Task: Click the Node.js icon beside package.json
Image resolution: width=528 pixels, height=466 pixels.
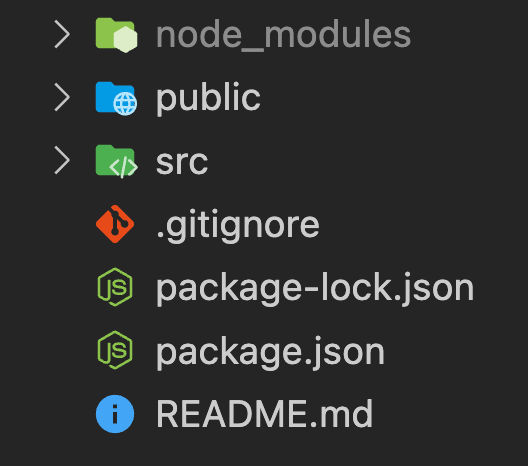Action: (115, 350)
